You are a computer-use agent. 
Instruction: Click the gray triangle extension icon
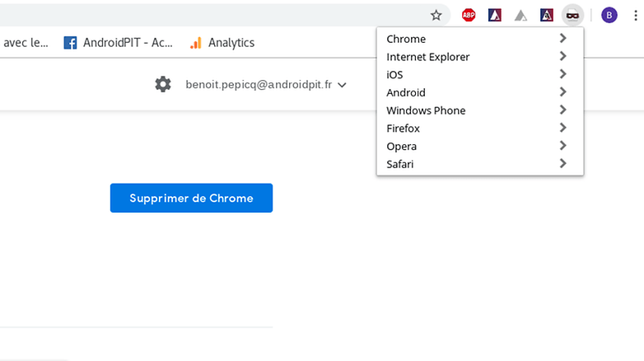coord(520,16)
